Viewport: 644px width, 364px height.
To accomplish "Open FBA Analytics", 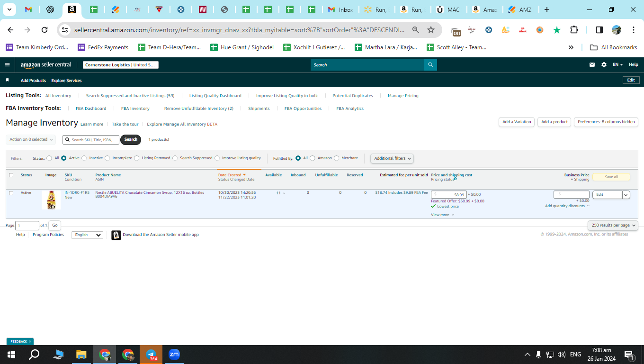I will [x=350, y=109].
